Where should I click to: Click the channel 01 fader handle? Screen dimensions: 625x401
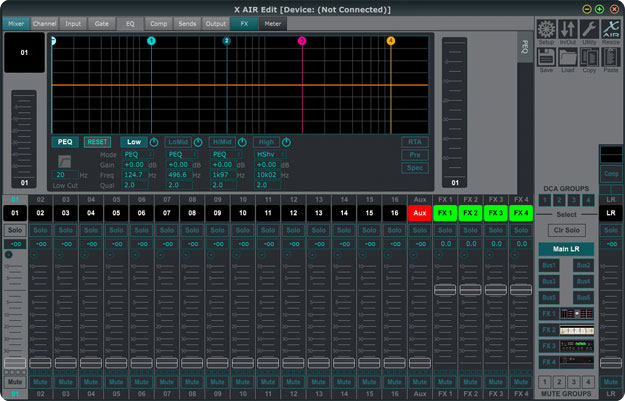coord(15,363)
